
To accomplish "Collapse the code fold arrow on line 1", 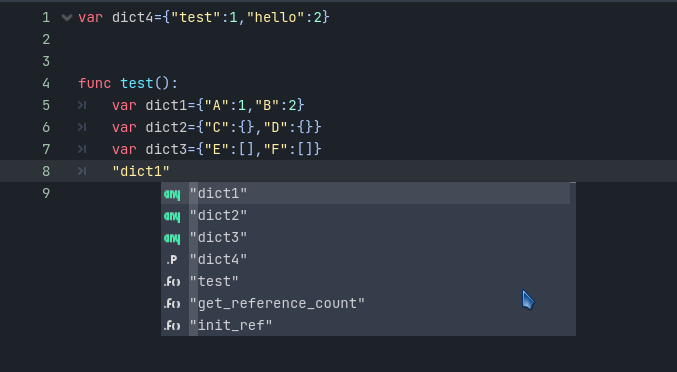I will (x=66, y=18).
